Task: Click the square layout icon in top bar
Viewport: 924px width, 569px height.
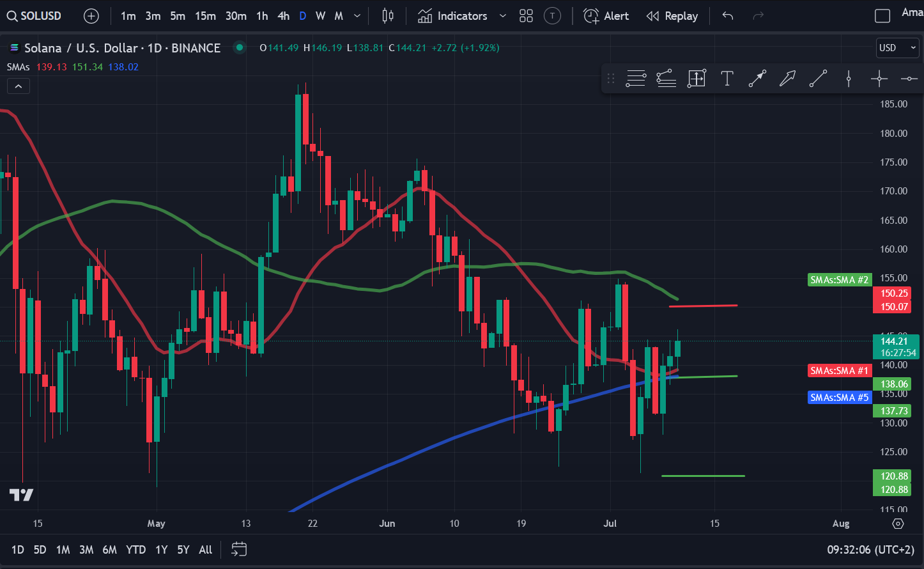Action: coord(882,16)
